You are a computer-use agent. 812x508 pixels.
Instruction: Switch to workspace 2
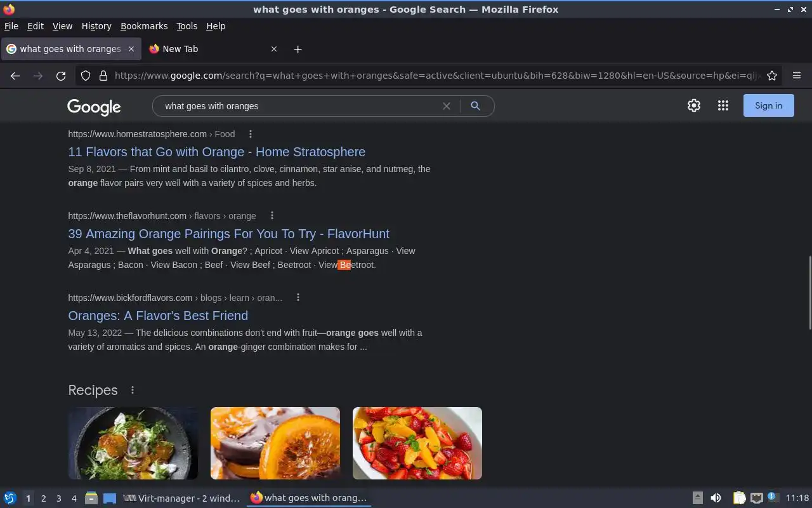click(43, 498)
